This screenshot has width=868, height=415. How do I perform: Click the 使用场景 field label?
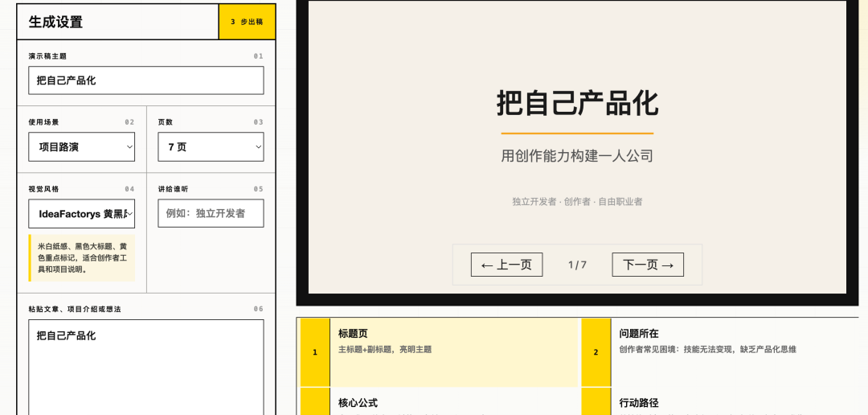(43, 122)
